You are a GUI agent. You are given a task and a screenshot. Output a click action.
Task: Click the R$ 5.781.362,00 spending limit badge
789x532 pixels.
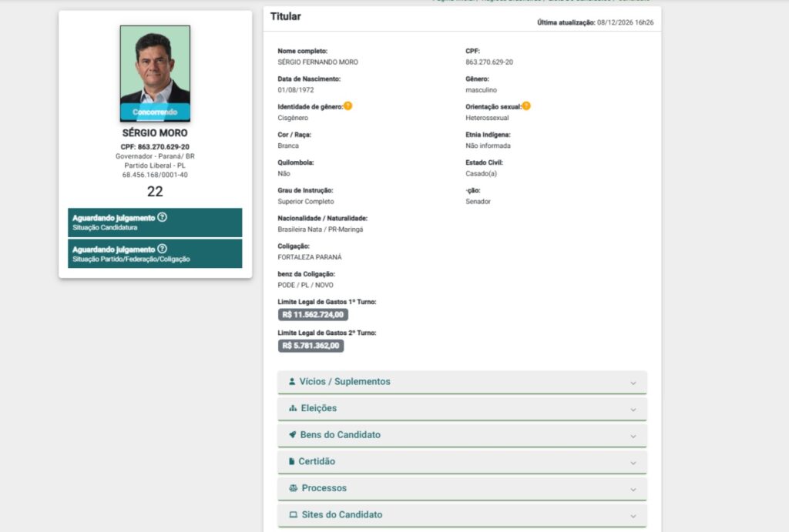[311, 346]
